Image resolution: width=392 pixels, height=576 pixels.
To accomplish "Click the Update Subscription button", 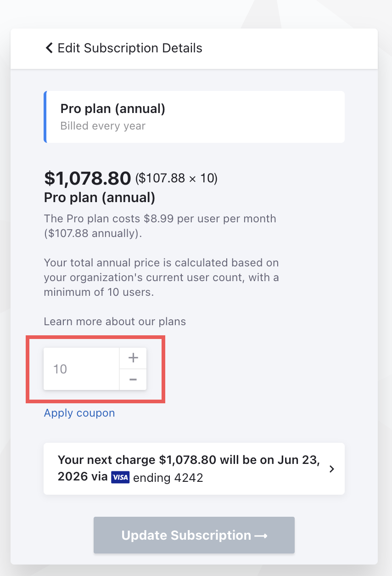I will coord(194,535).
